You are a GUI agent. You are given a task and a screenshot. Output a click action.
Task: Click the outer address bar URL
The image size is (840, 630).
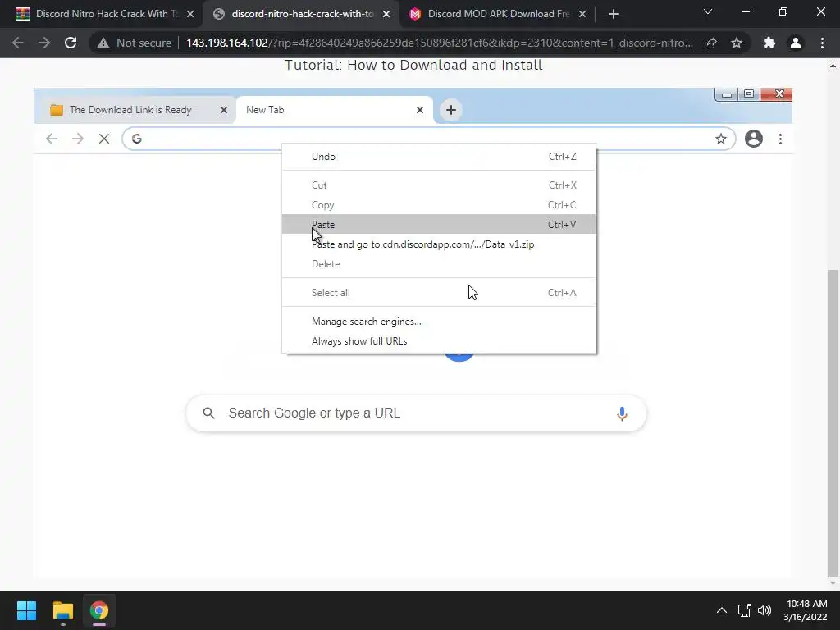click(440, 43)
